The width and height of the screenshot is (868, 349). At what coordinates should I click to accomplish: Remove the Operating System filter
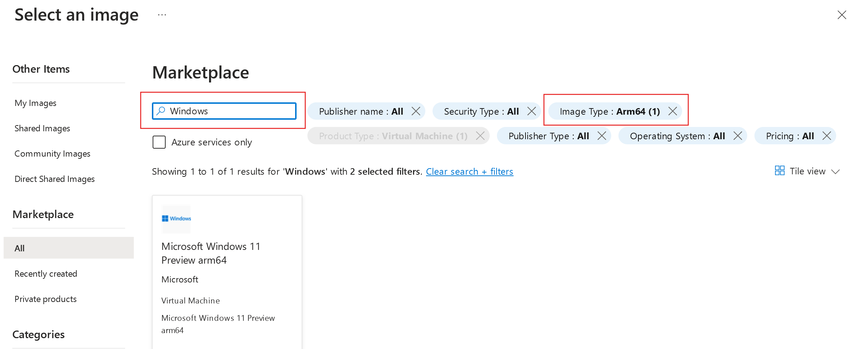pos(738,136)
